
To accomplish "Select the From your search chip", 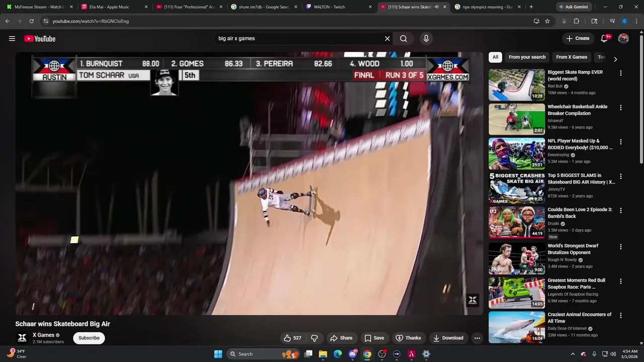I will tap(527, 57).
